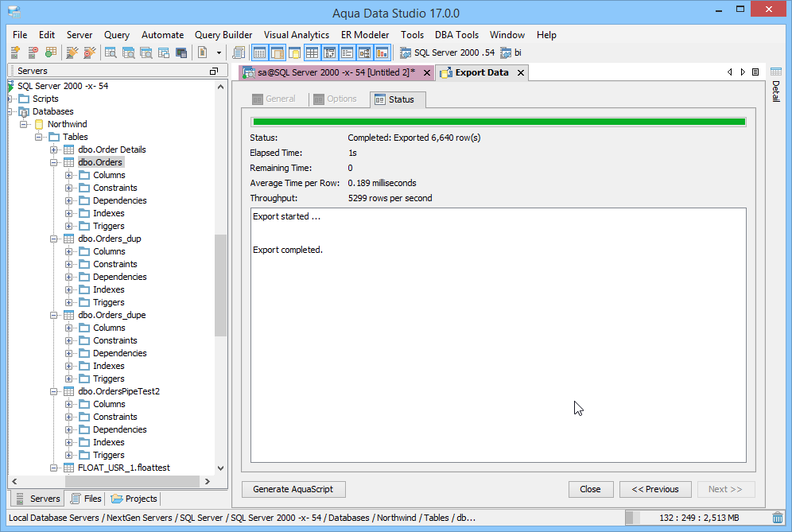The image size is (792, 532).
Task: Click the tab scroll right arrow
Action: (743, 72)
